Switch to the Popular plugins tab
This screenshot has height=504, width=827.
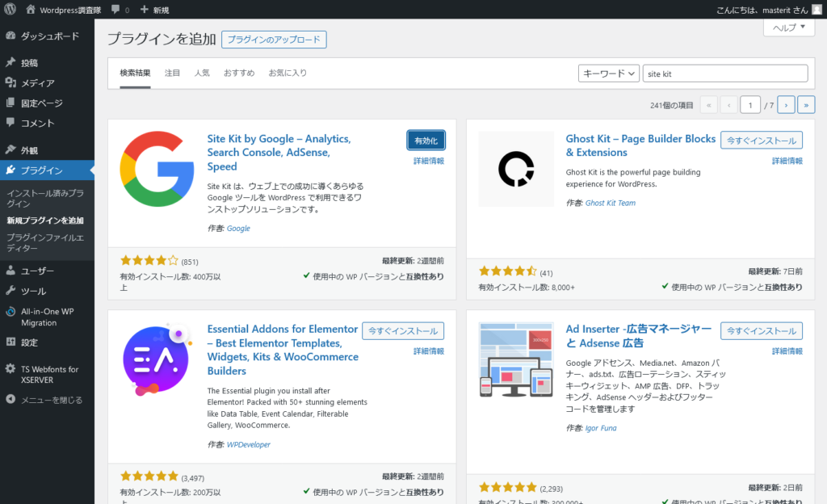[x=201, y=73]
